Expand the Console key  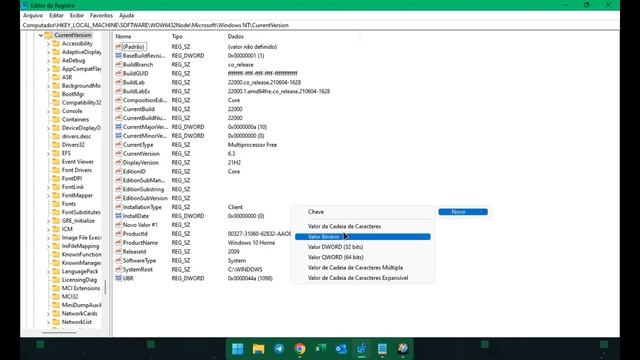48,111
